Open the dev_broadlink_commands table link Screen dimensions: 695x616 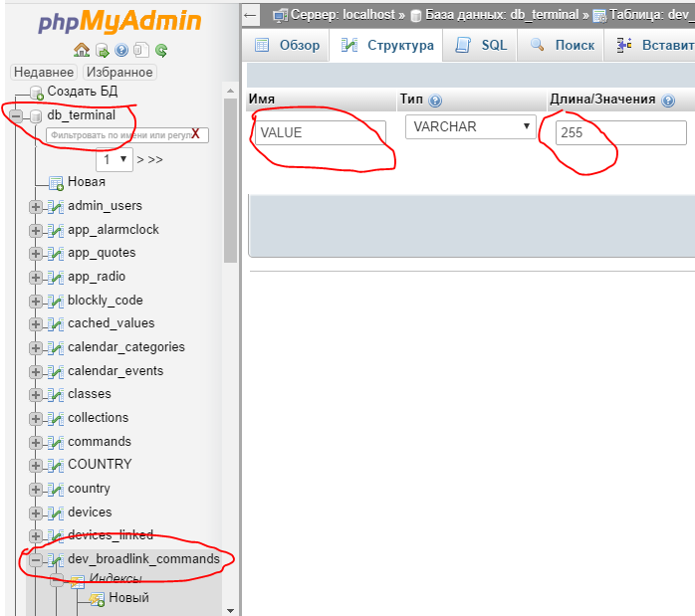pyautogui.click(x=143, y=559)
